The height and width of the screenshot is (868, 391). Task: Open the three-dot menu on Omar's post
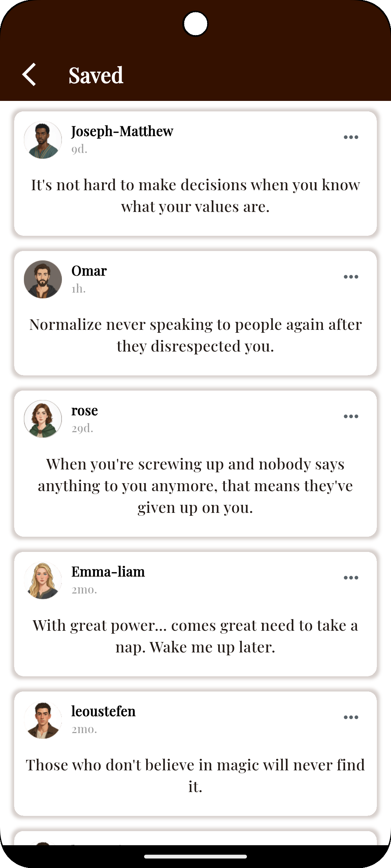350,276
